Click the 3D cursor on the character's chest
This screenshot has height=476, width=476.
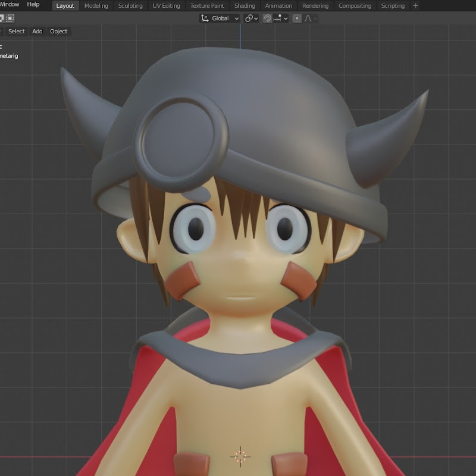tap(240, 456)
